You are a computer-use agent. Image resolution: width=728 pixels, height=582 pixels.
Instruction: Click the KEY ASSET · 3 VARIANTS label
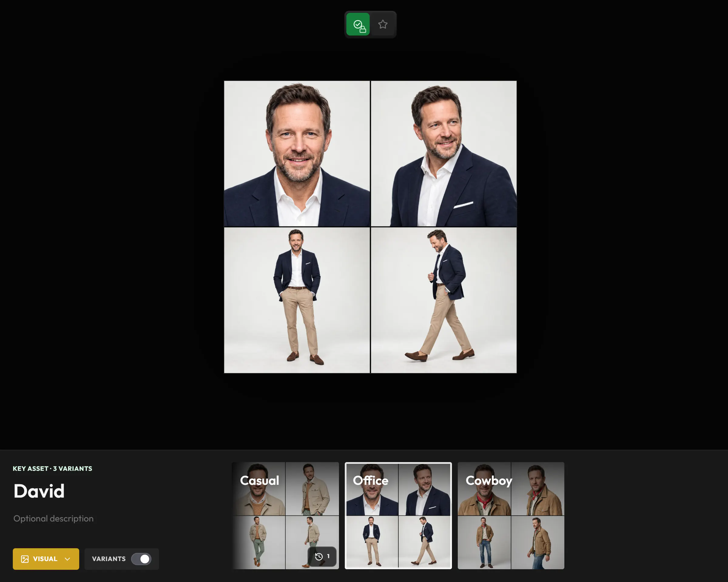[x=52, y=469]
